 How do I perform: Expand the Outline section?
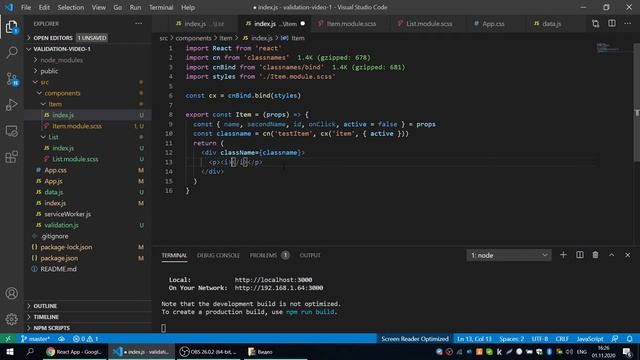88,306
